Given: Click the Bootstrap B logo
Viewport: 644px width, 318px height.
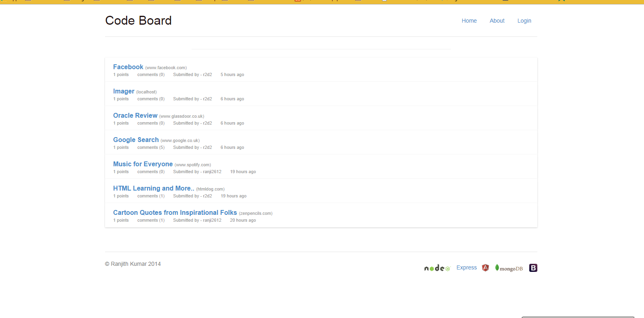Looking at the screenshot, I should 533,268.
